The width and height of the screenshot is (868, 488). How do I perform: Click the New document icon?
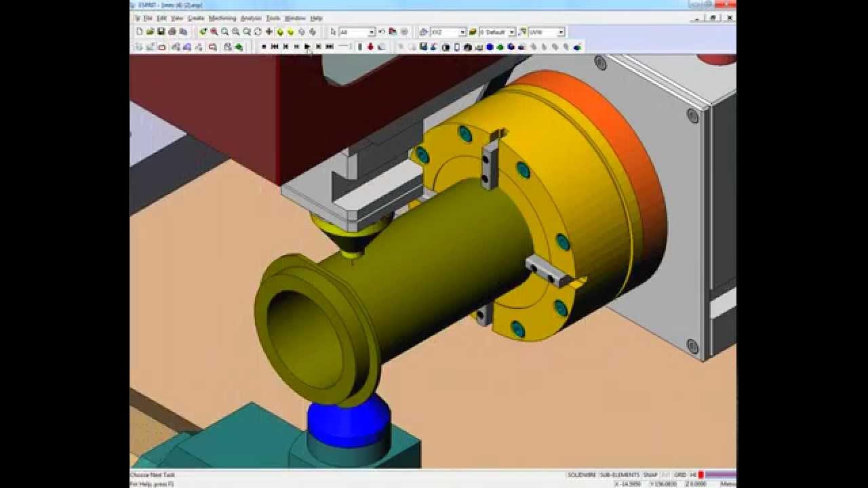(140, 32)
